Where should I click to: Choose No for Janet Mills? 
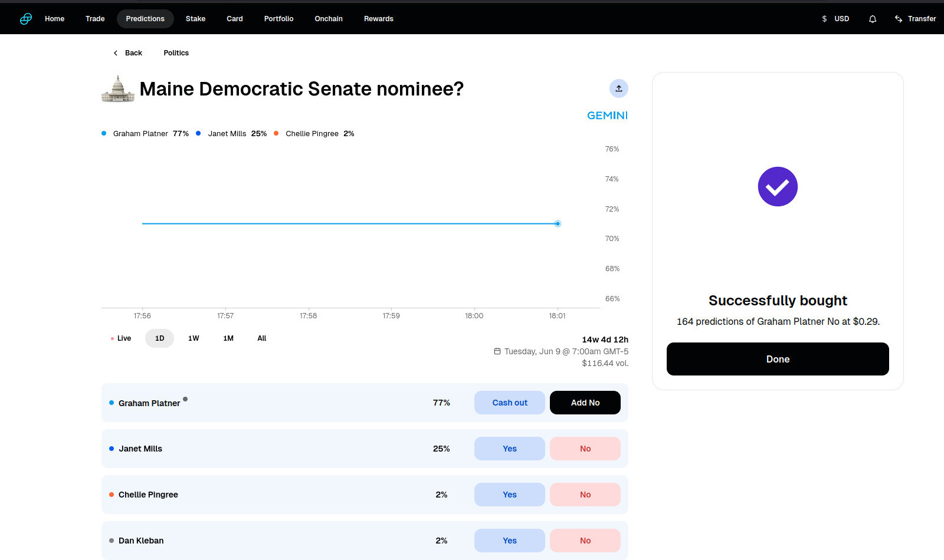tap(585, 449)
